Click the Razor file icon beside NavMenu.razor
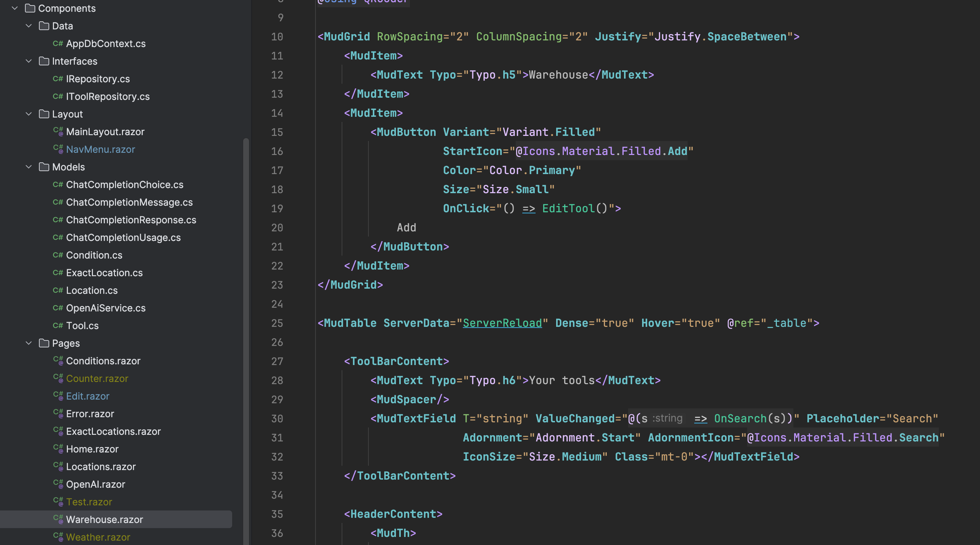Image resolution: width=980 pixels, height=545 pixels. point(58,149)
